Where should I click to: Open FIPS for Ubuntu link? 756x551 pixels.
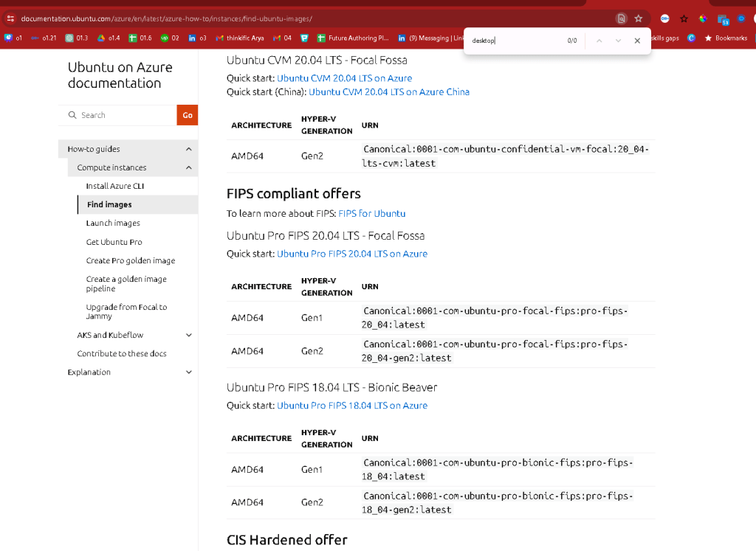pos(372,213)
